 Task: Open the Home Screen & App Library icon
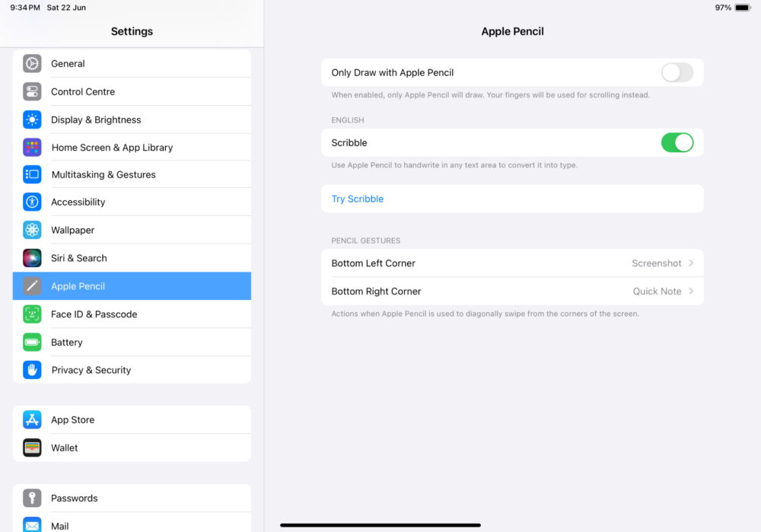point(32,146)
